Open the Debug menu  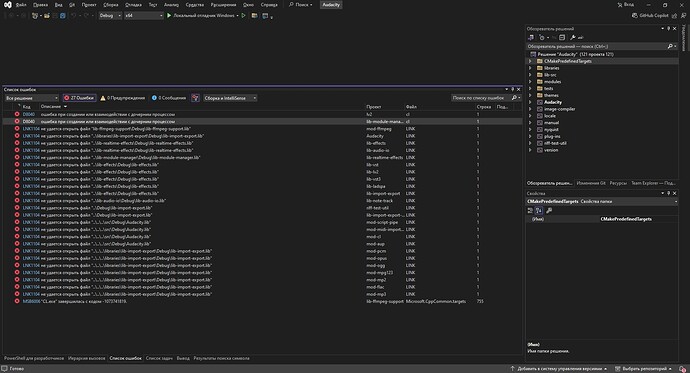[133, 5]
